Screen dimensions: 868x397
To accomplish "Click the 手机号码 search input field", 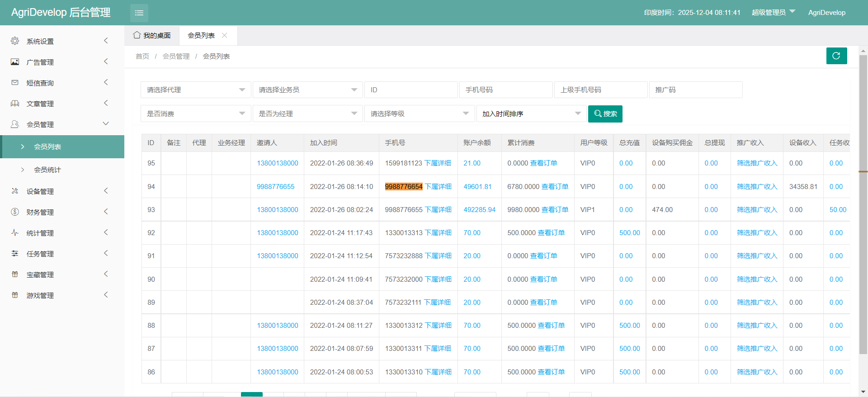I will [505, 90].
